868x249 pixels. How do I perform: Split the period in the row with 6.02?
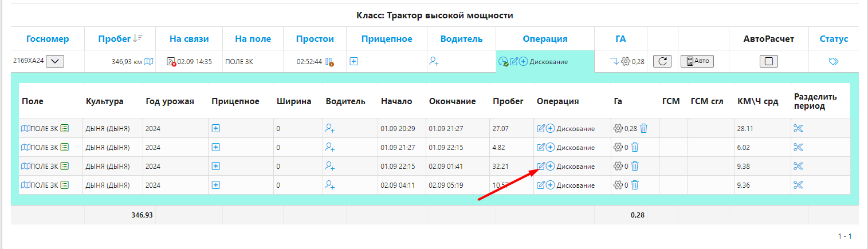tap(799, 147)
